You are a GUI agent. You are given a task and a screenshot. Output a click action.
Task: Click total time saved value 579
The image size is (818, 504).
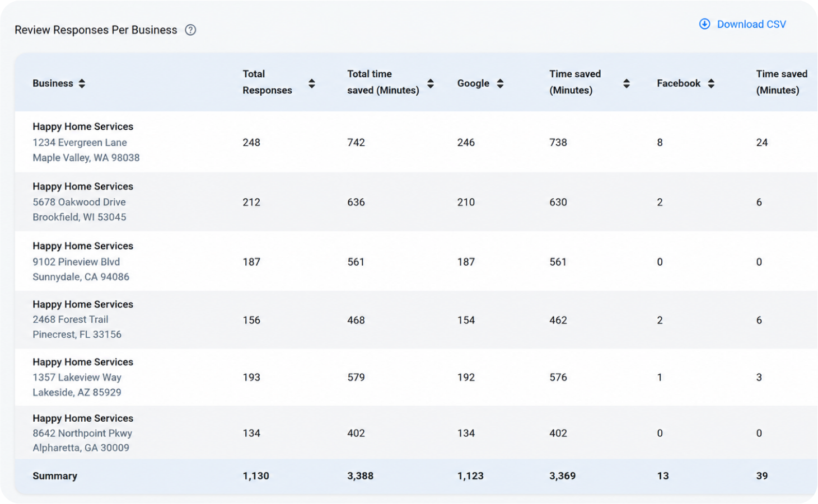356,377
